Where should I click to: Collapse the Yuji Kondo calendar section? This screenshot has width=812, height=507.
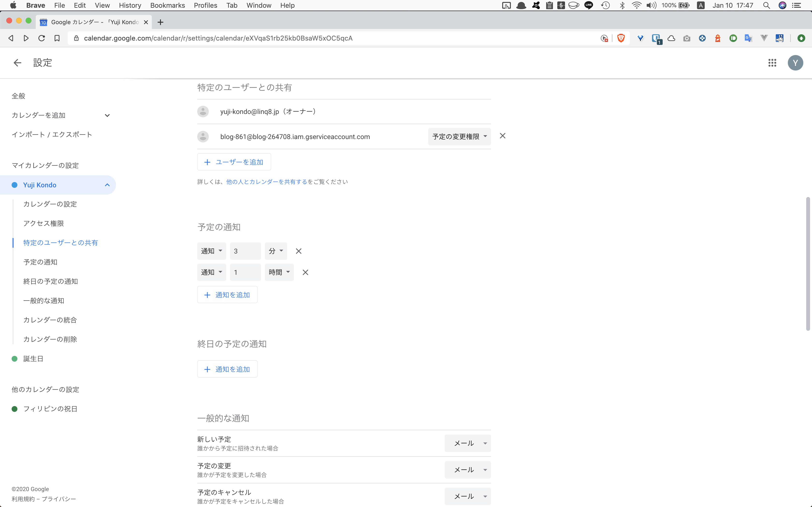[x=107, y=185]
